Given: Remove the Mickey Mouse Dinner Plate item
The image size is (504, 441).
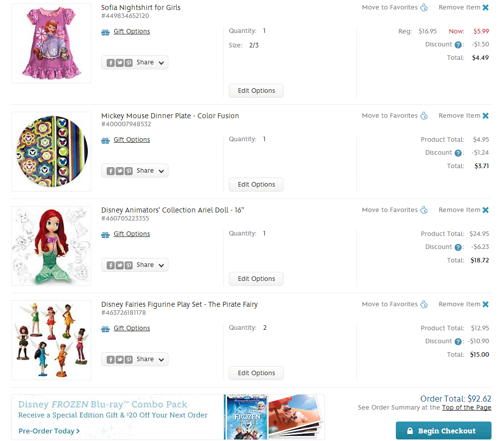Looking at the screenshot, I should pyautogui.click(x=464, y=116).
